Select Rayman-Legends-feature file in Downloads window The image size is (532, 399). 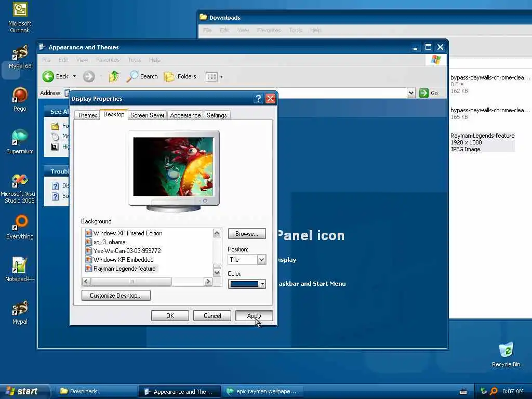[x=482, y=142]
